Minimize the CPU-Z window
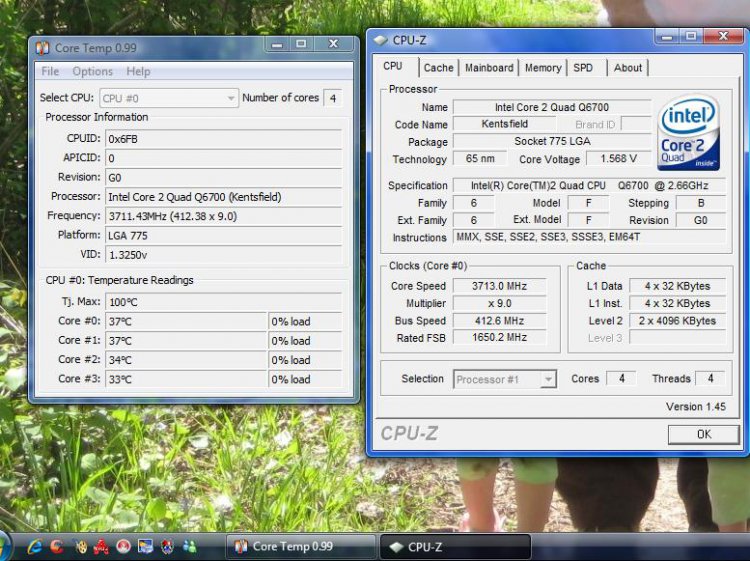The width and height of the screenshot is (750, 561). coord(667,36)
